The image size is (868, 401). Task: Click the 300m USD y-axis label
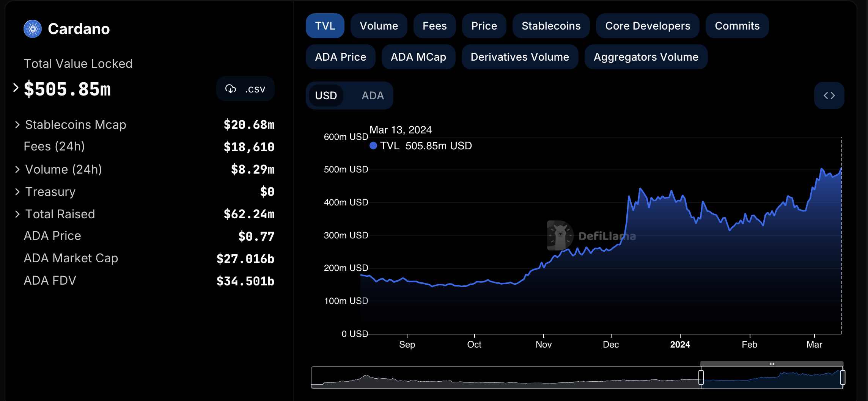tap(346, 235)
